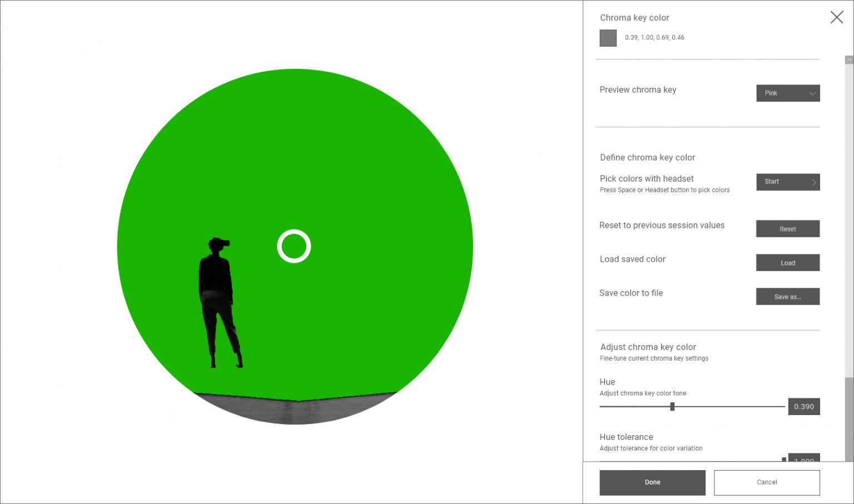The height and width of the screenshot is (504, 854).
Task: Click the scrollbar up arrow
Action: (x=849, y=59)
